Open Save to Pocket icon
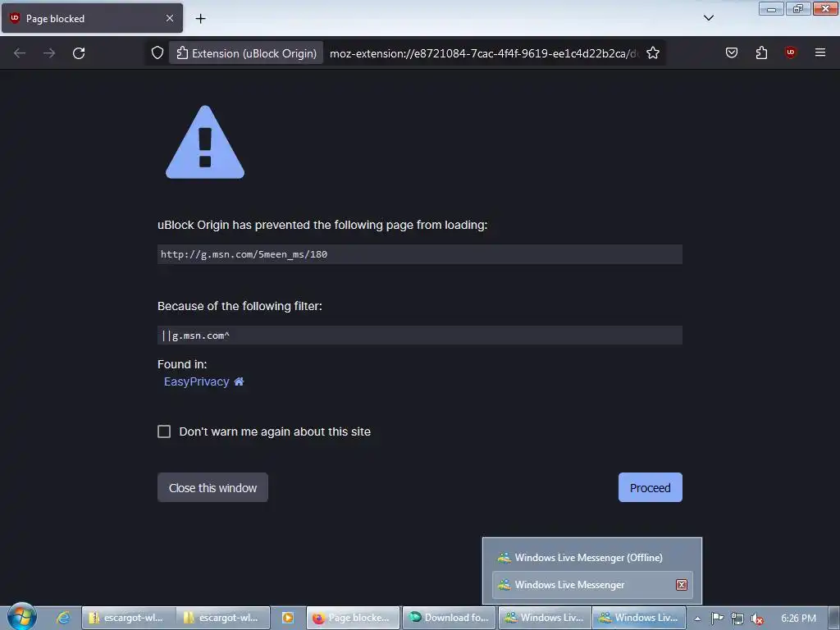840x630 pixels. point(732,52)
